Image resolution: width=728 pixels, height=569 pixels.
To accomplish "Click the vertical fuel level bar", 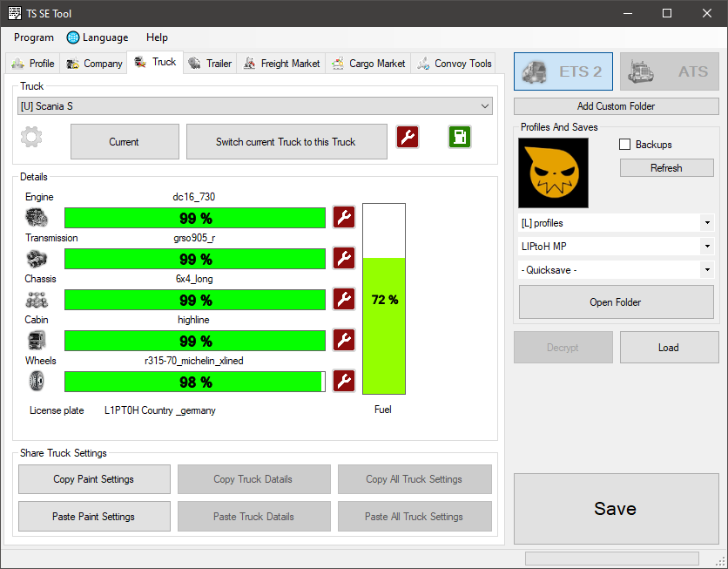I will point(384,300).
